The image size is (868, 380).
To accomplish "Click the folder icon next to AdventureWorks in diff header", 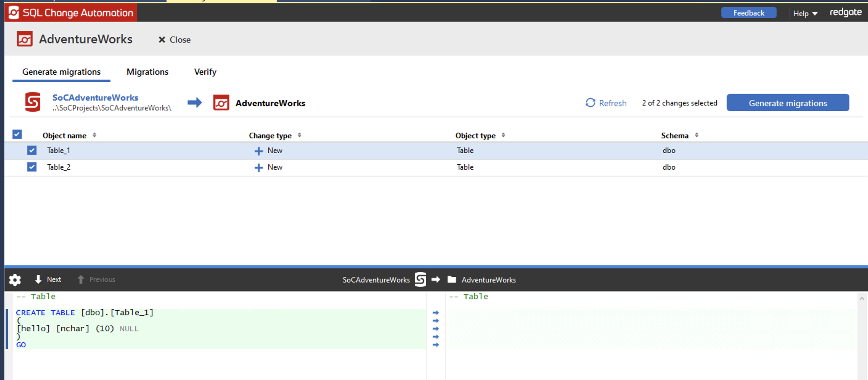I will click(452, 279).
